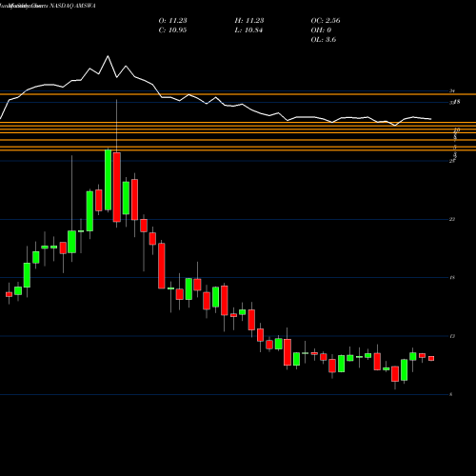The height and width of the screenshot is (476, 476).
Task: Click the 'OL: 3.6' reading
Action: (x=324, y=40)
